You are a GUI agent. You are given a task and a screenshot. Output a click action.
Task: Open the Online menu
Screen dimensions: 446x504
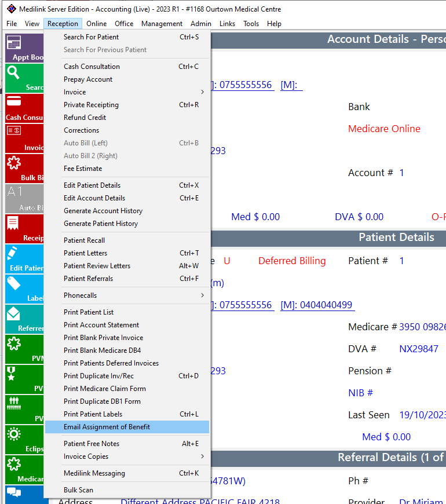[x=96, y=24]
